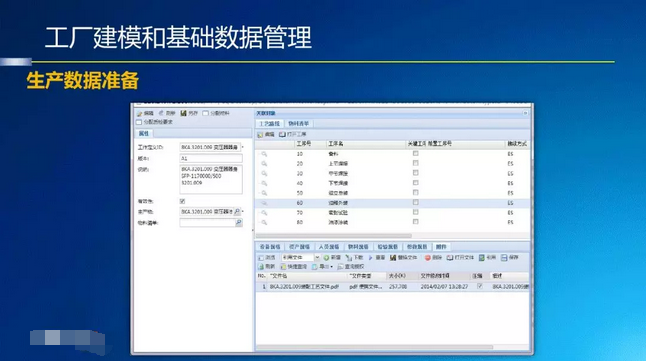The image size is (646, 361).
Task: Click the edit pencil icon in the top-left toolbar
Action: [x=140, y=113]
